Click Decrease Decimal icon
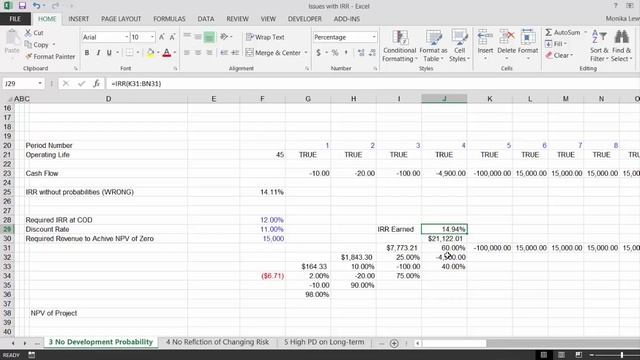The width and height of the screenshot is (640, 360). (372, 53)
